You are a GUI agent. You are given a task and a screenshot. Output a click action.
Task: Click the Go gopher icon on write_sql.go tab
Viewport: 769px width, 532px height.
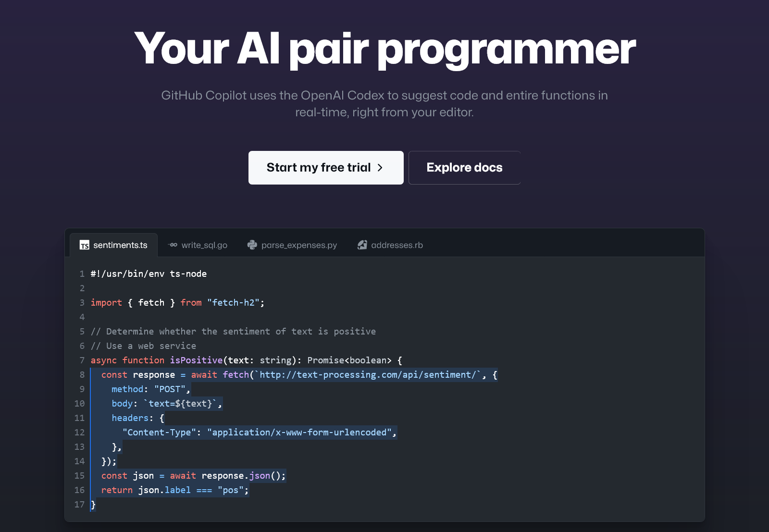pos(173,245)
